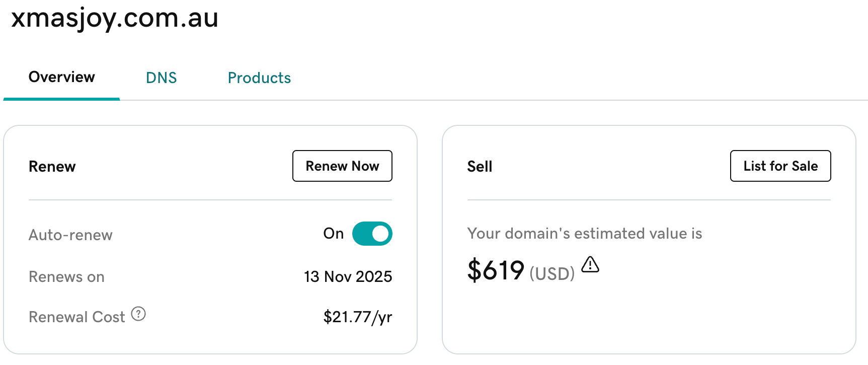Click the warning triangle beside estimated value

click(x=590, y=264)
